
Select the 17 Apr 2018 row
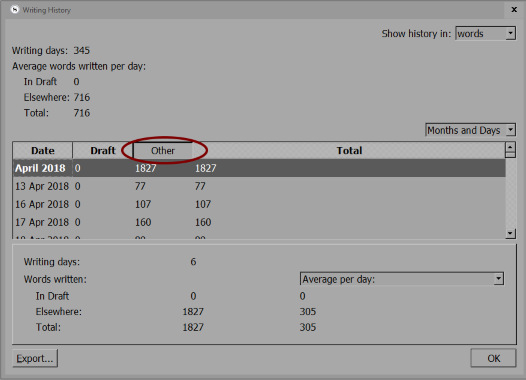259,222
